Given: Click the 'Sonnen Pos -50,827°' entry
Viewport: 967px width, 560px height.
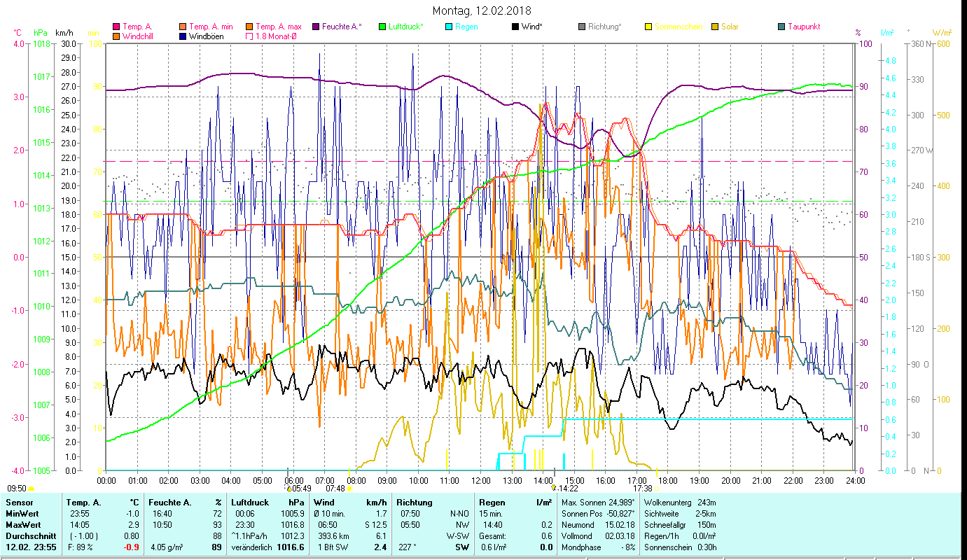Looking at the screenshot, I should [x=599, y=514].
